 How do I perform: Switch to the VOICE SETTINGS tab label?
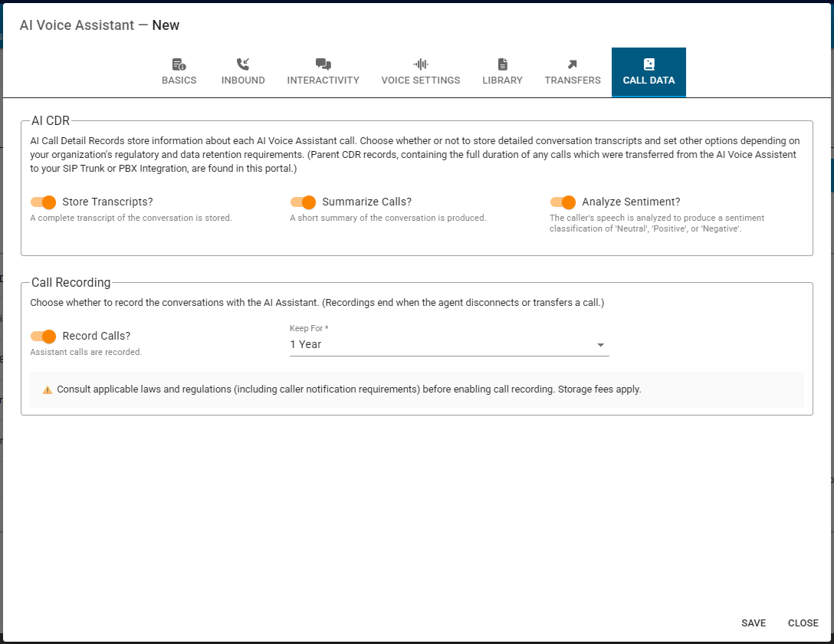tap(421, 80)
